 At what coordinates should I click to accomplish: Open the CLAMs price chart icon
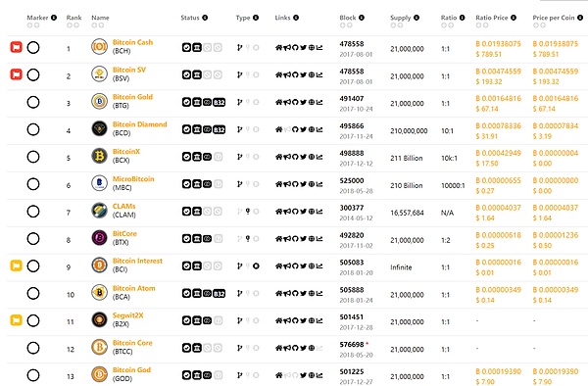(x=319, y=212)
